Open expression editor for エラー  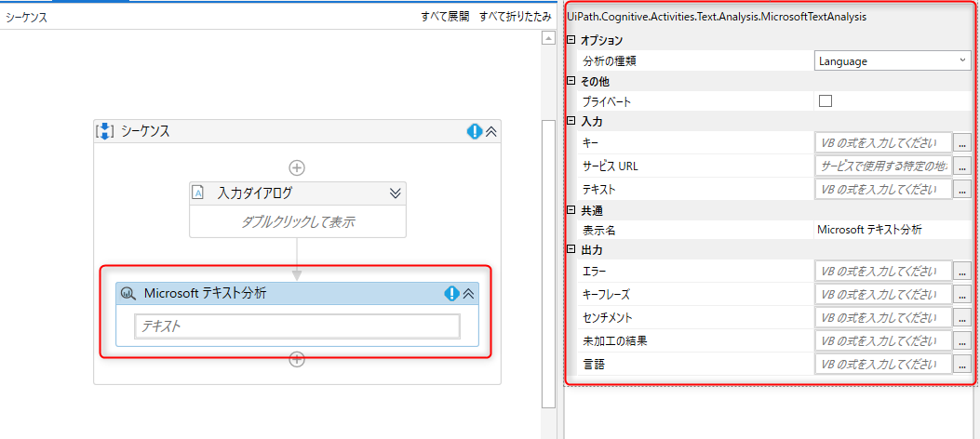[962, 271]
